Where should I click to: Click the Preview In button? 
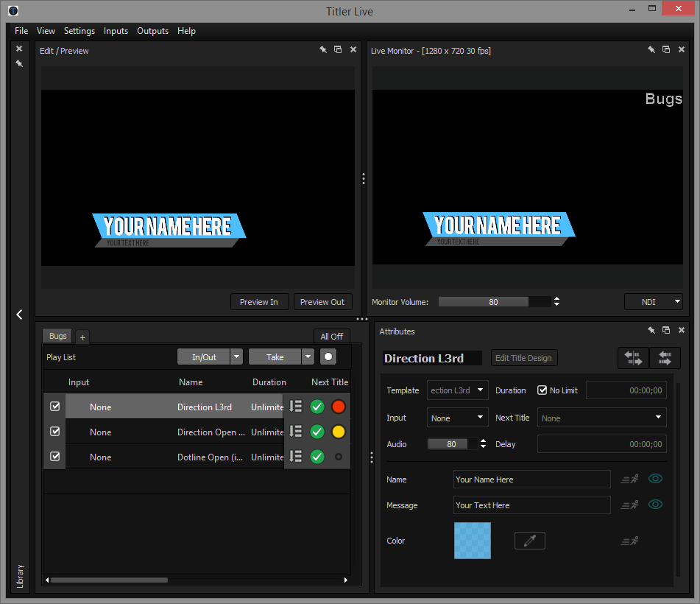[259, 302]
